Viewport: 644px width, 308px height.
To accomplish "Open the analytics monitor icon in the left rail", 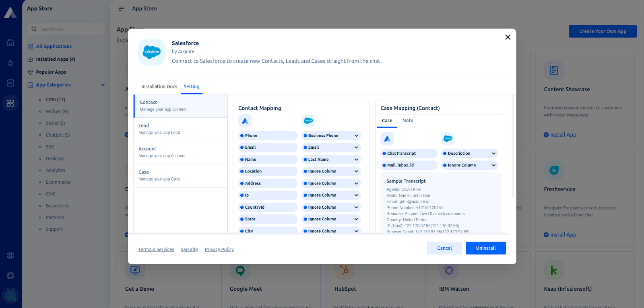I will point(10,83).
